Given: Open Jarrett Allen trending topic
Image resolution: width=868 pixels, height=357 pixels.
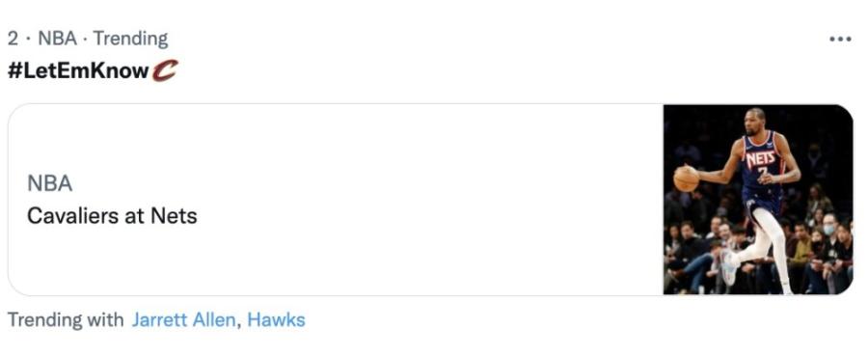Looking at the screenshot, I should 183,320.
